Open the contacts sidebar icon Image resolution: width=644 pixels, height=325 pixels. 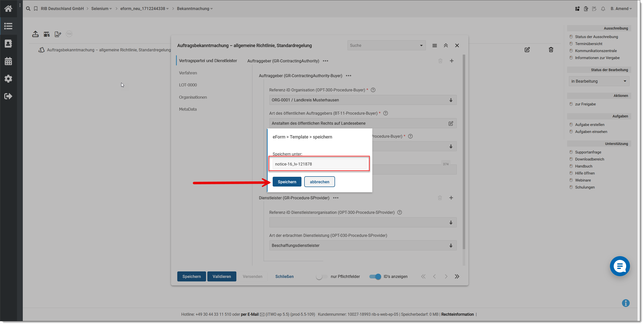coord(8,44)
